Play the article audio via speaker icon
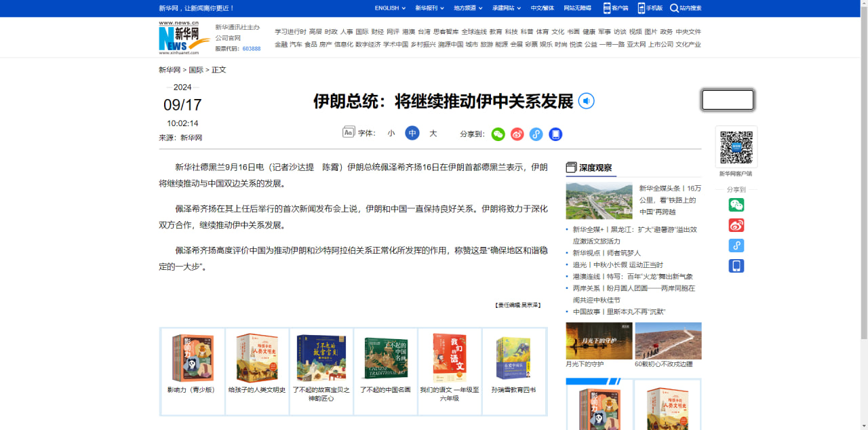This screenshot has height=430, width=868. pyautogui.click(x=586, y=101)
